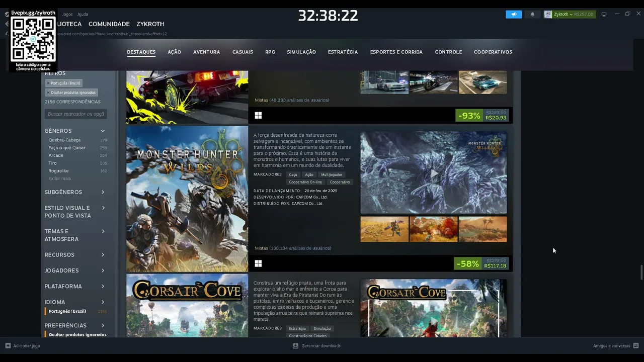Image resolution: width=644 pixels, height=362 pixels.
Task: Click the store page vertical scrollbar
Action: (641, 272)
